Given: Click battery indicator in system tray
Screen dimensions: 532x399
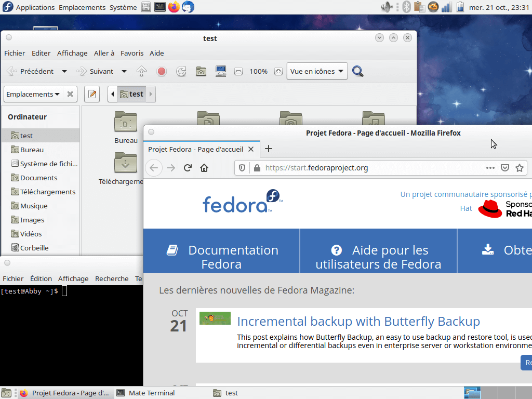Looking at the screenshot, I should coord(460,7).
